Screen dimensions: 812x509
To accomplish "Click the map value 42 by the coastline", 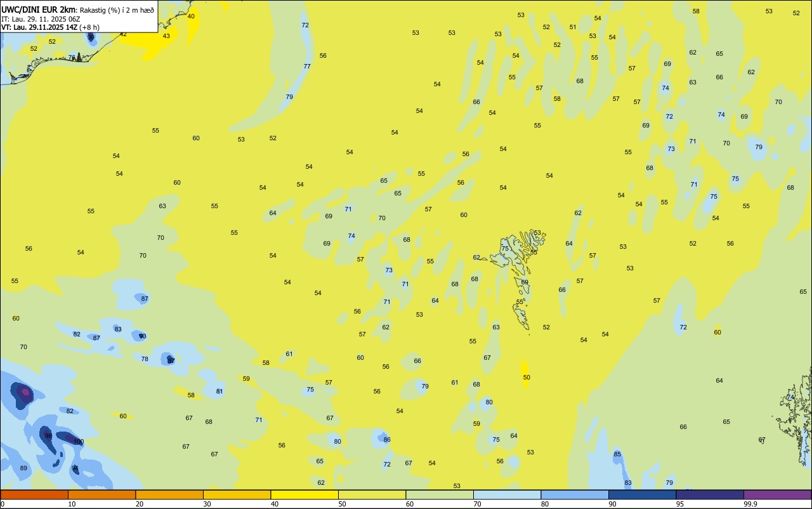I will [x=123, y=34].
